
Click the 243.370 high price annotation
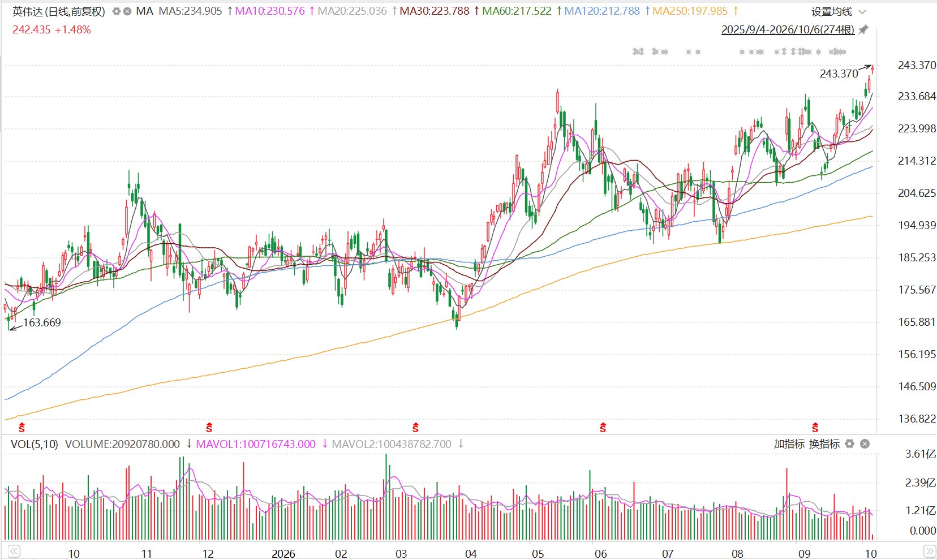[839, 74]
